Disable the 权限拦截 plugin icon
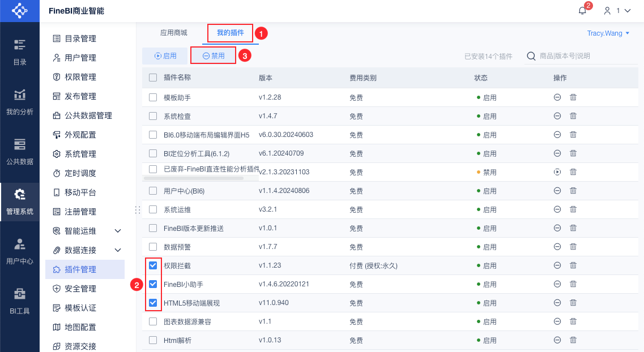This screenshot has height=352, width=644. click(x=557, y=265)
